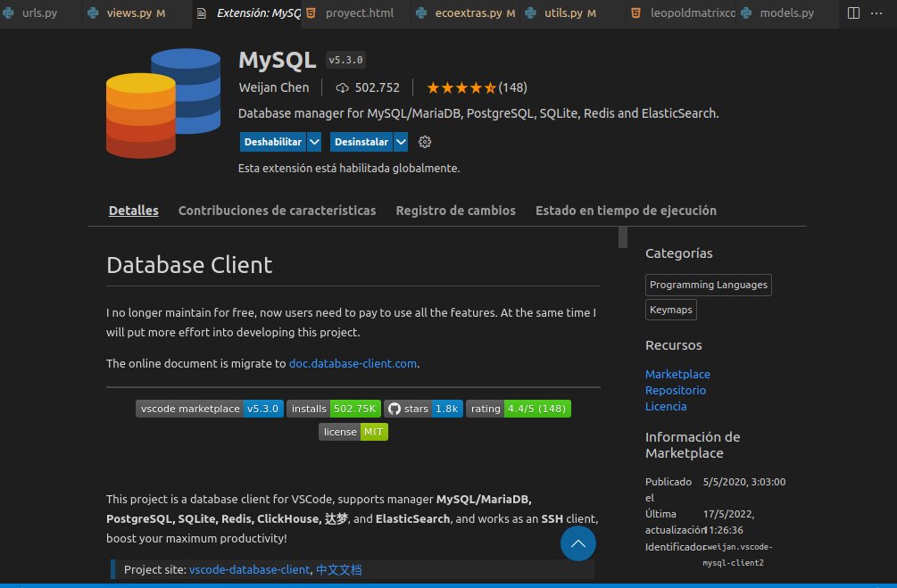Open the editor more actions ellipsis
Screen dimensions: 897x588
[x=876, y=12]
